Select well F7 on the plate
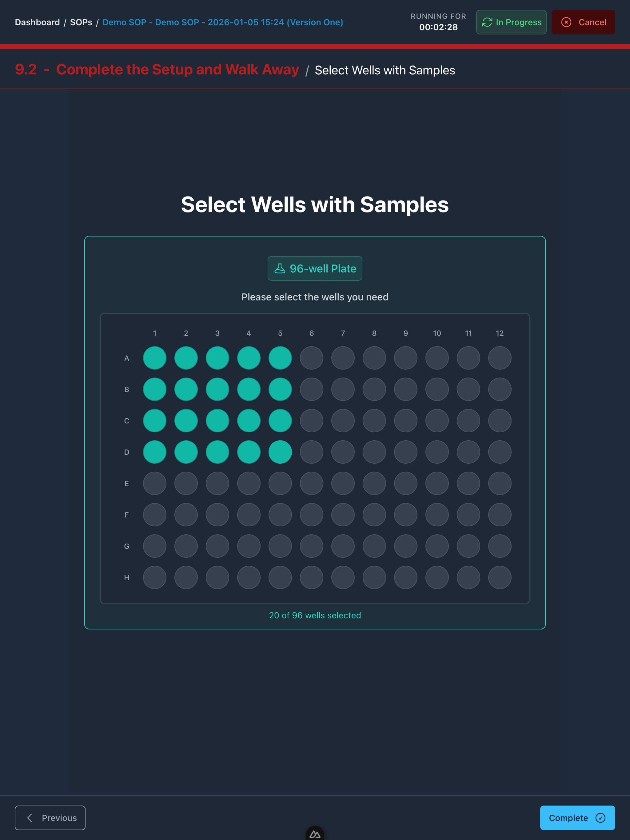The image size is (630, 840). [x=343, y=515]
